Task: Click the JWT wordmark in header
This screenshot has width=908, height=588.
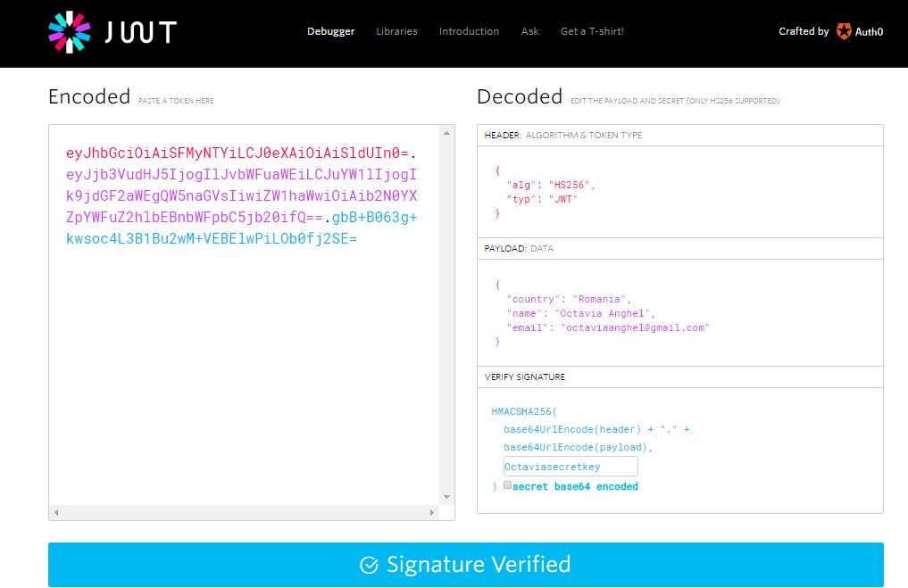Action: [x=141, y=32]
